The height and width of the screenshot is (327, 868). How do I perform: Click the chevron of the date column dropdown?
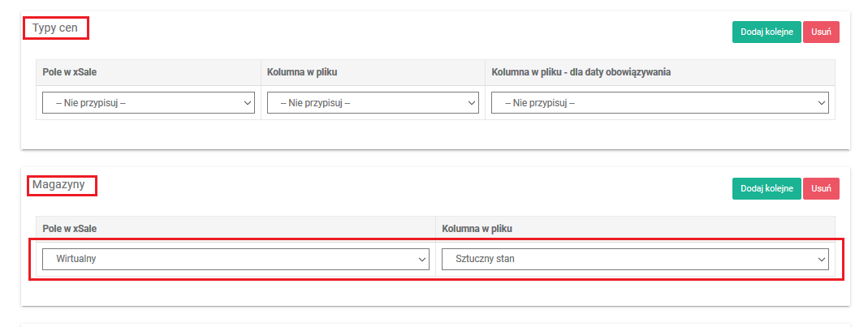(x=821, y=103)
